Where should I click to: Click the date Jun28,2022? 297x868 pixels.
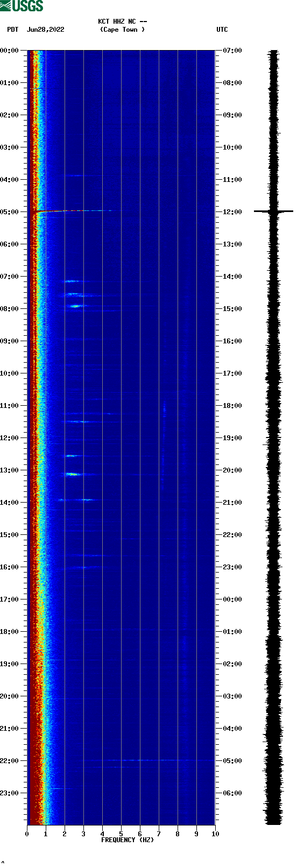[x=46, y=30]
